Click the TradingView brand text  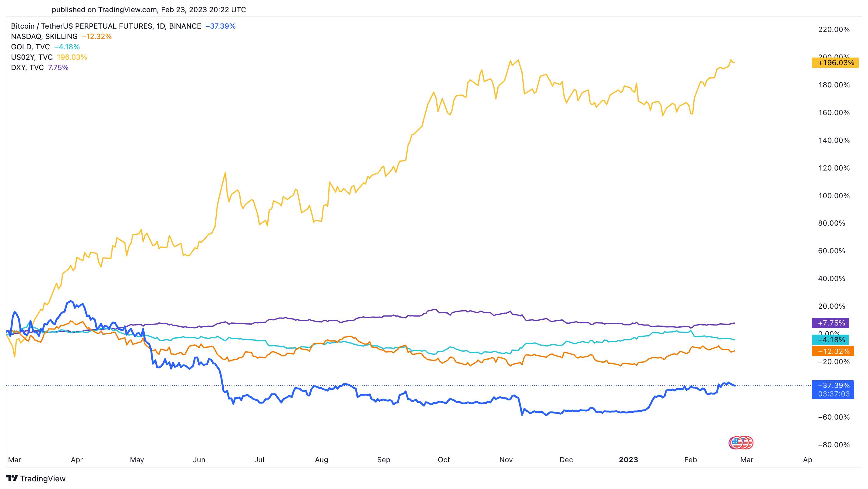click(43, 479)
